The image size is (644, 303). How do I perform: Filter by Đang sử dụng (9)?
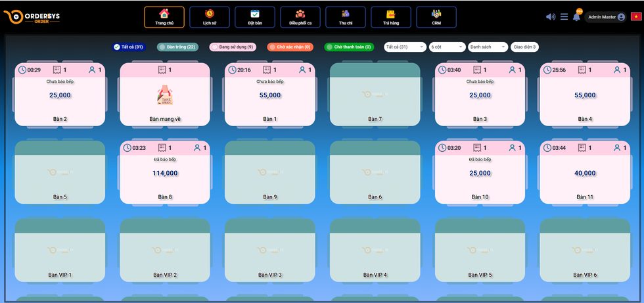233,47
